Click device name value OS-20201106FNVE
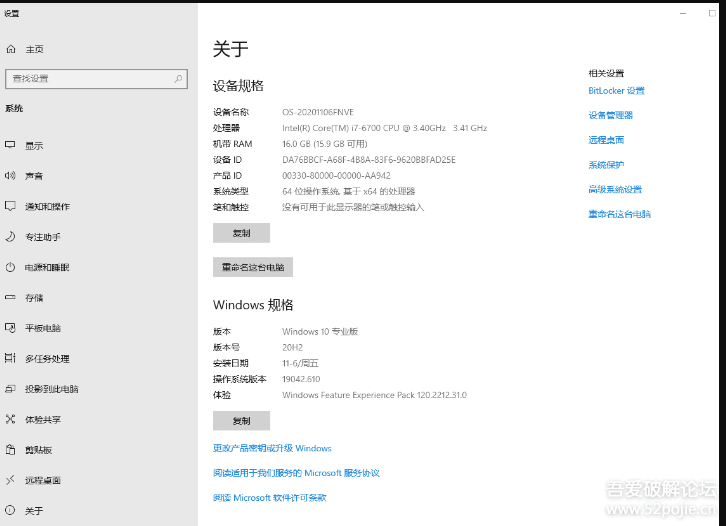 [x=318, y=113]
